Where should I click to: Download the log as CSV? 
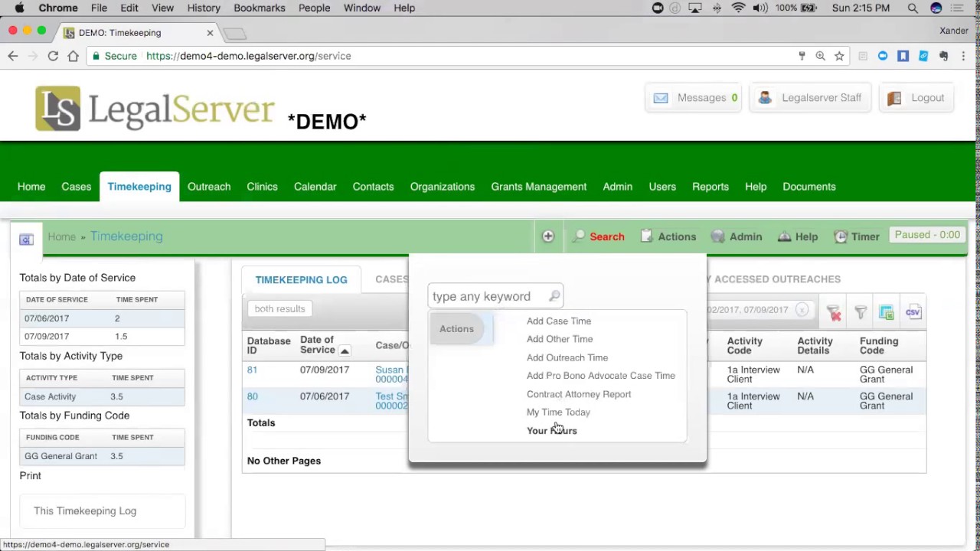913,312
